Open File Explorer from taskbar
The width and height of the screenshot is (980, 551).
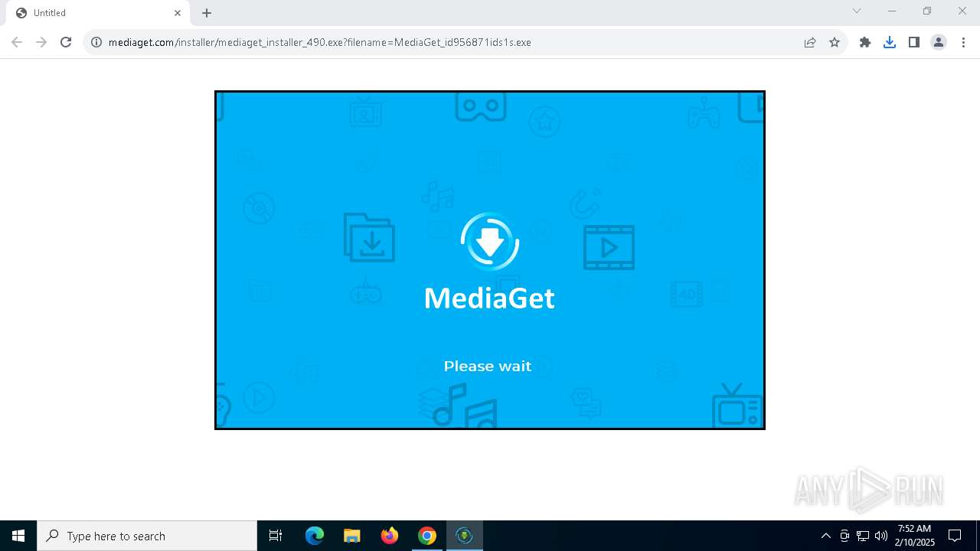(352, 536)
